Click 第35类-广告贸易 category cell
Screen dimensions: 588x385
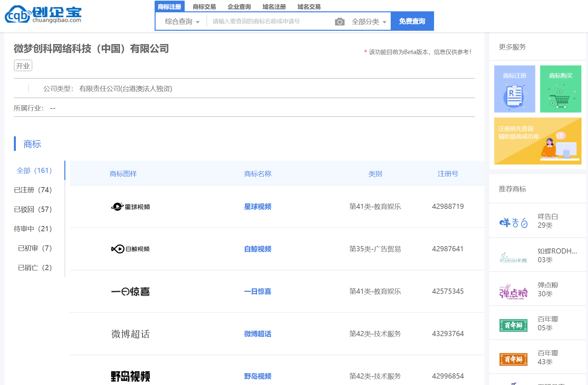(x=375, y=249)
